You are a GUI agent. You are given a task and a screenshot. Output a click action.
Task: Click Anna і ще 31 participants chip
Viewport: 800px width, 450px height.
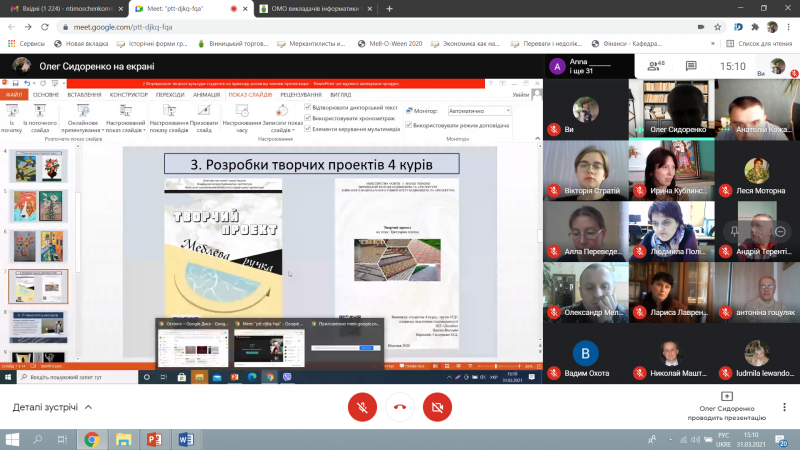pos(587,66)
